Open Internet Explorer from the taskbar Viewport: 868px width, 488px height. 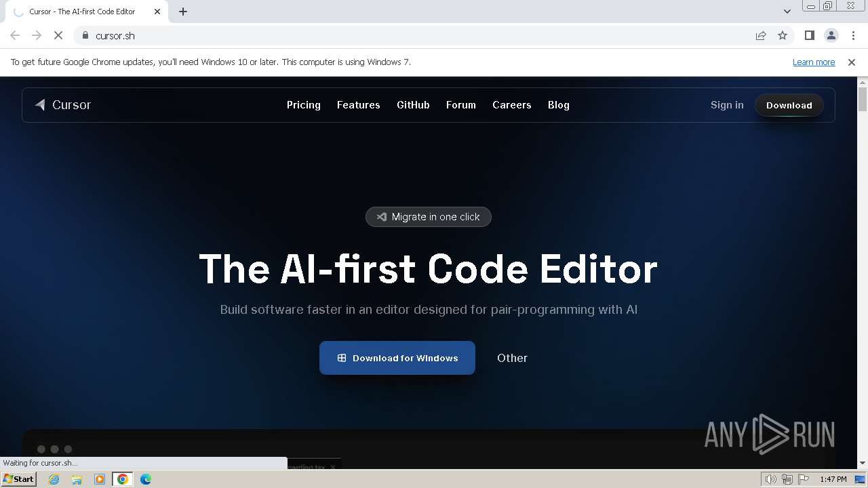[x=54, y=479]
